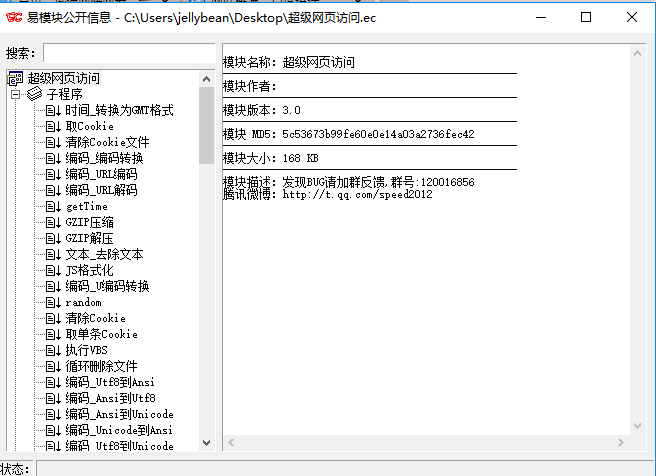The height and width of the screenshot is (476, 656).
Task: Select the 编码_U编码转换 subroutine
Action: [107, 286]
